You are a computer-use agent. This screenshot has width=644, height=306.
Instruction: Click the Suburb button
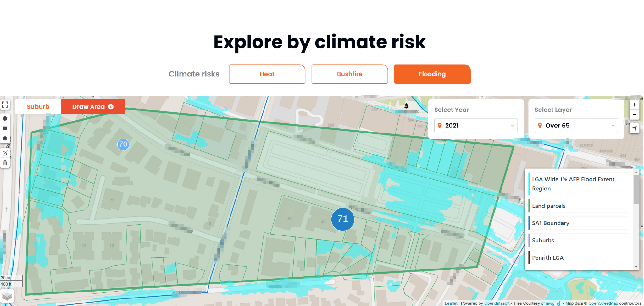pos(38,107)
